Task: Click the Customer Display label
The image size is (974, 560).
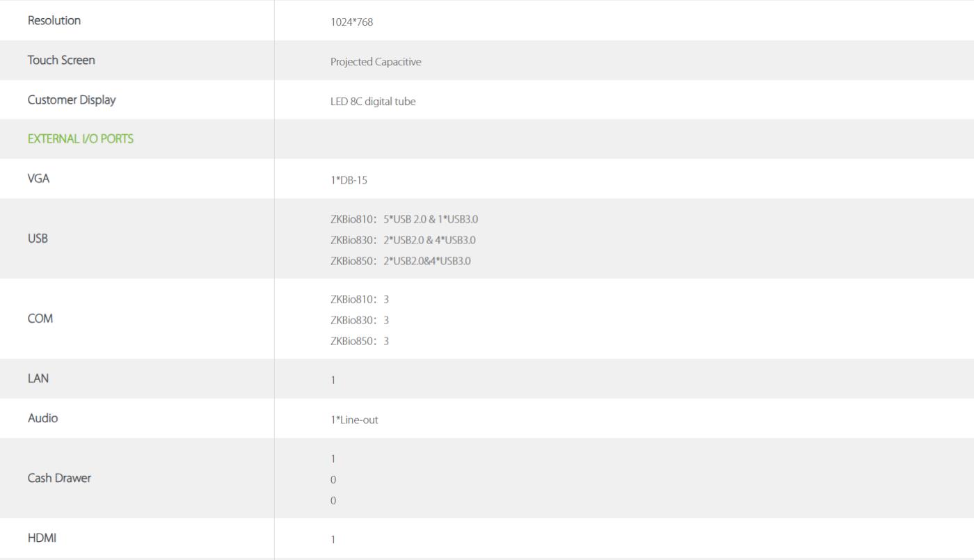Action: [x=72, y=100]
